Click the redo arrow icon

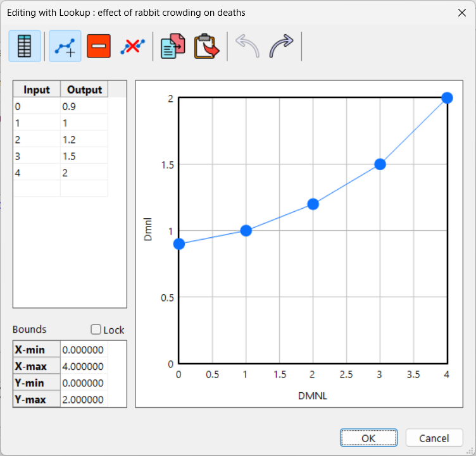click(x=282, y=46)
